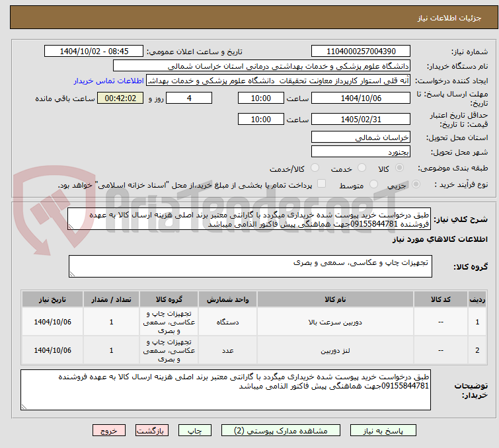Click the 'بازگشت' back button

click(x=152, y=431)
